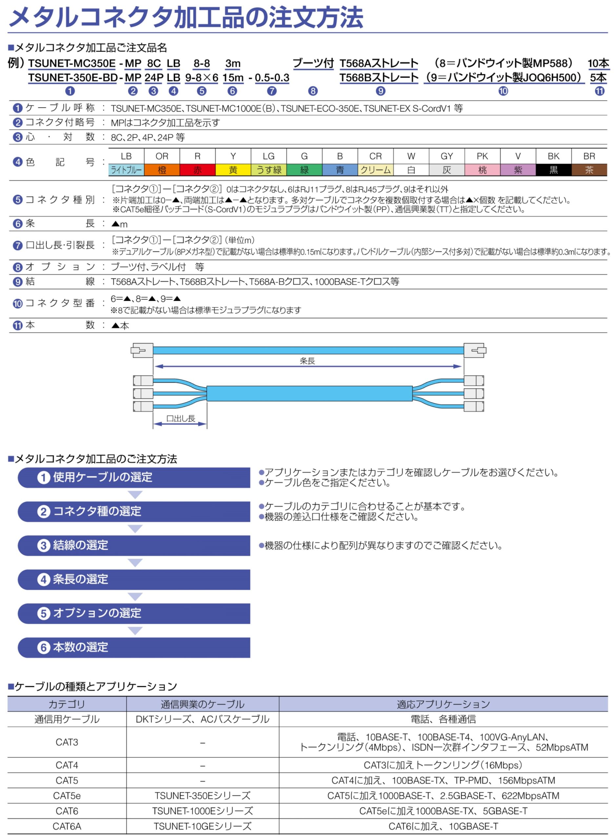This screenshot has height=840, width=616.
Task: Click circled number 4 beside 色記号
Action: tap(17, 162)
